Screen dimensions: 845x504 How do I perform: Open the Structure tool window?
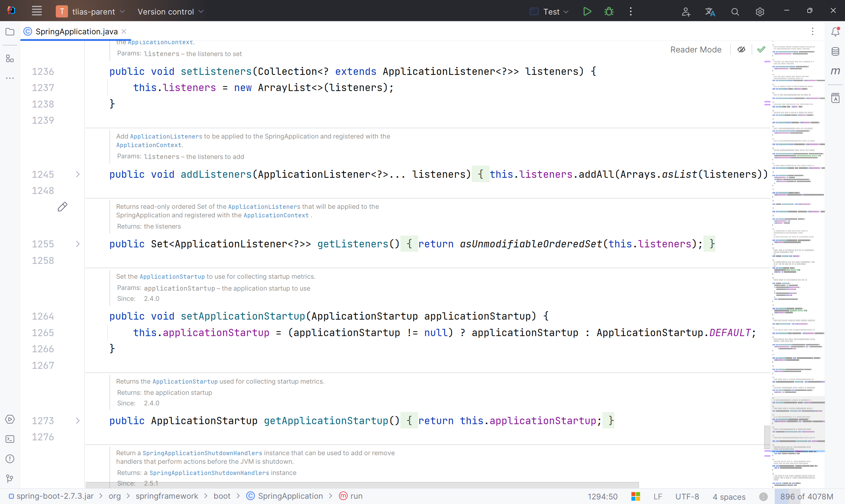10,58
